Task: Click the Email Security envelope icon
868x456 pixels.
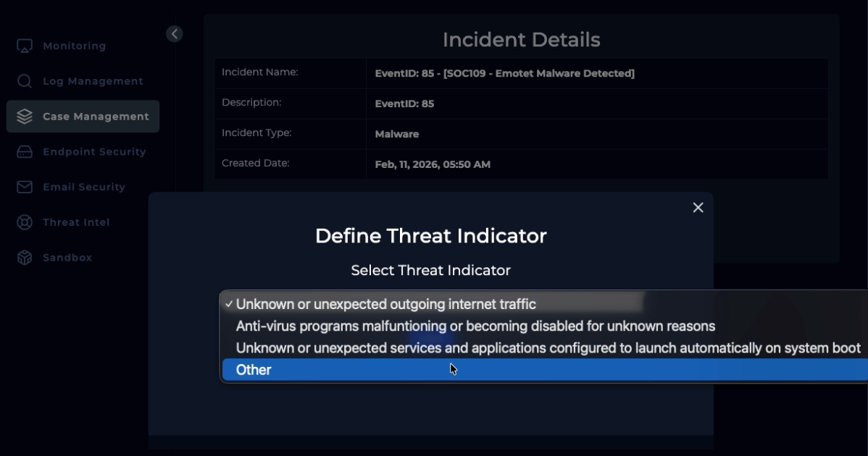Action: (25, 187)
